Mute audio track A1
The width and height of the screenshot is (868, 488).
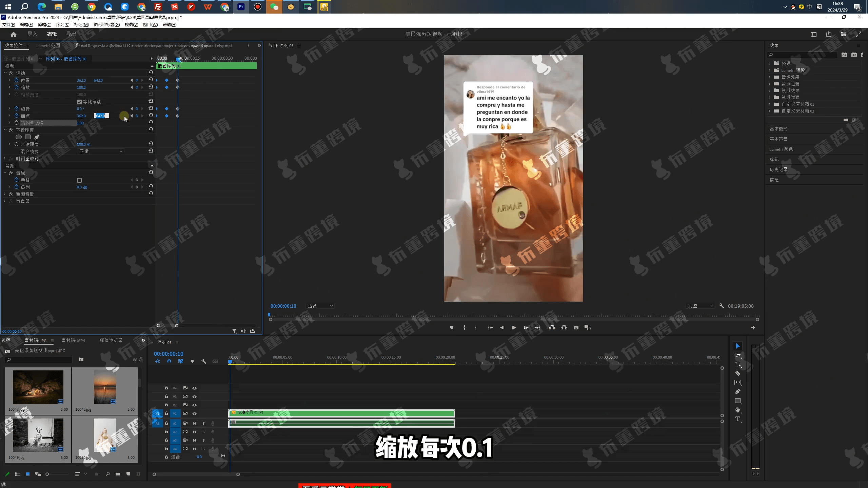click(x=194, y=423)
